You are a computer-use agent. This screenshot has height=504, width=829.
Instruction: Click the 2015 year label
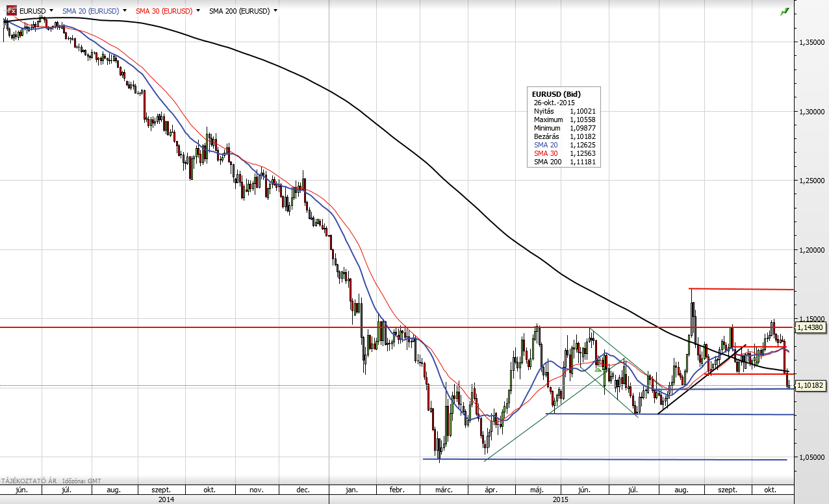tap(561, 499)
